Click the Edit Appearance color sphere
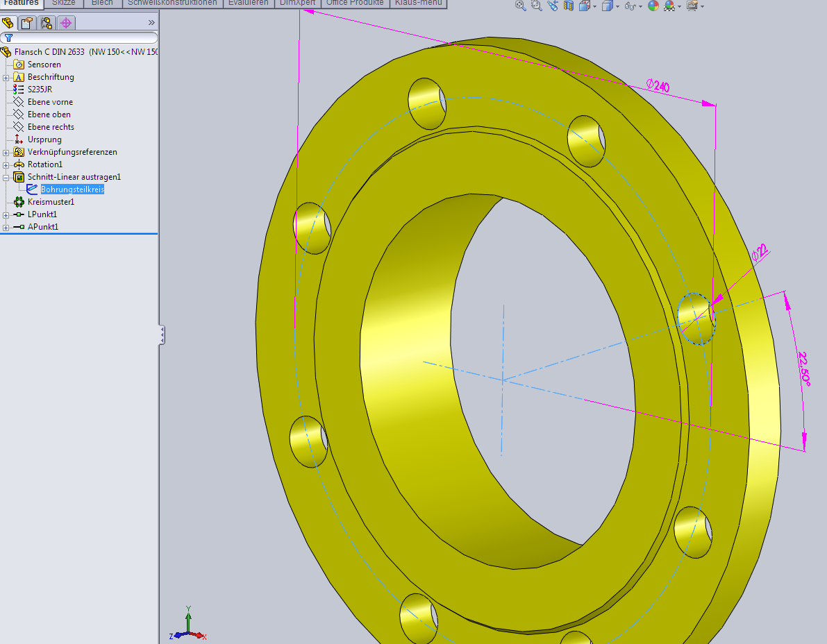Viewport: 827px width, 644px height. (x=653, y=6)
